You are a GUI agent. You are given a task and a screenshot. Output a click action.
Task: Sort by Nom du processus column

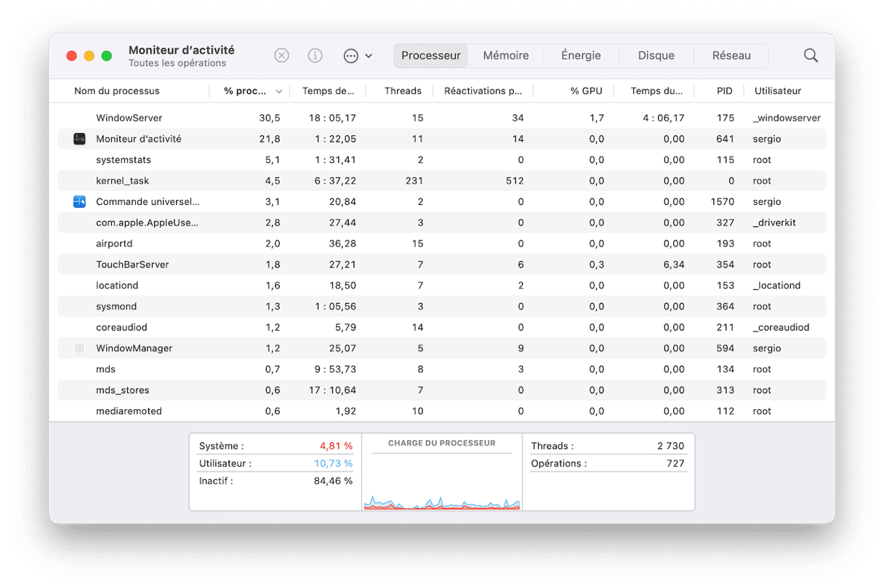coord(117,92)
